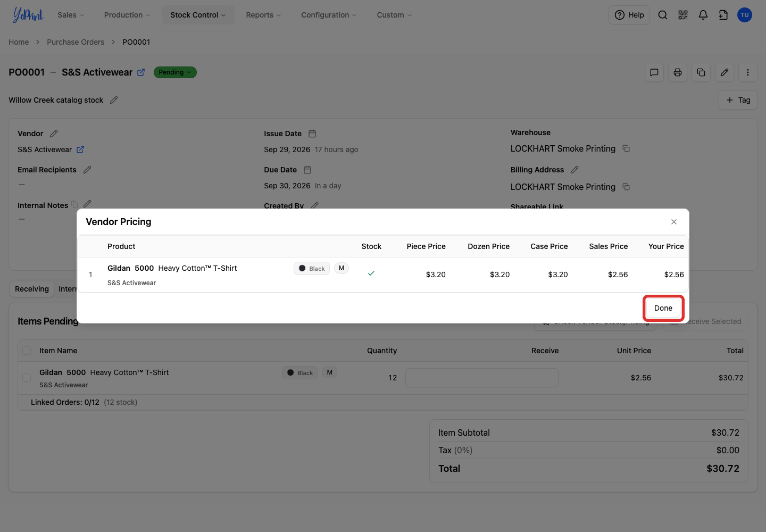Click the YoPrint logo
Screen dimensions: 766x532
click(28, 15)
